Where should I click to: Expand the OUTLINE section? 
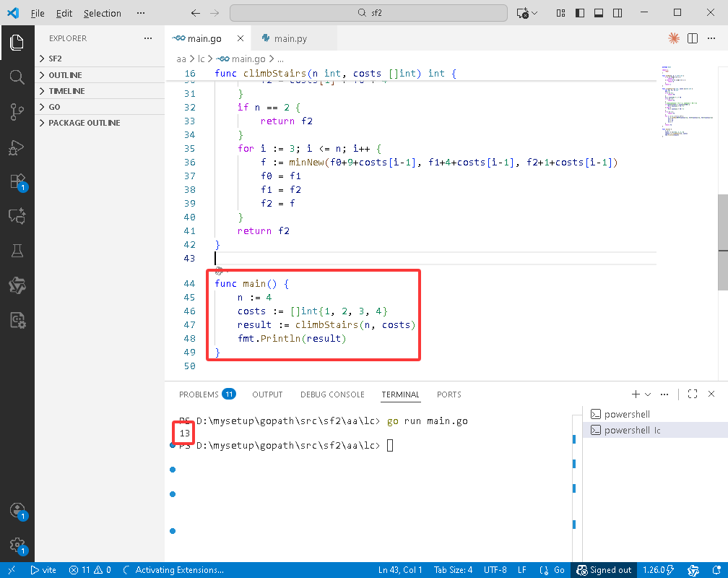click(100, 75)
